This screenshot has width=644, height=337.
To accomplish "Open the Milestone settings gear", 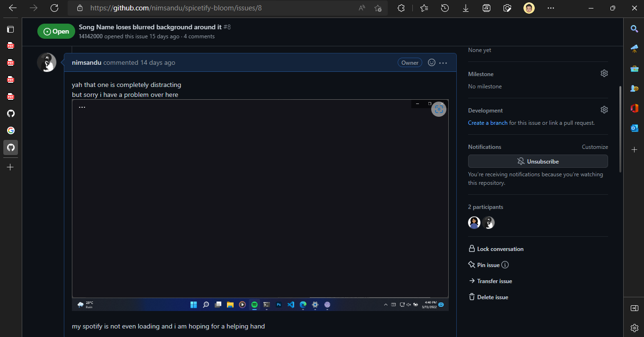I will point(604,73).
